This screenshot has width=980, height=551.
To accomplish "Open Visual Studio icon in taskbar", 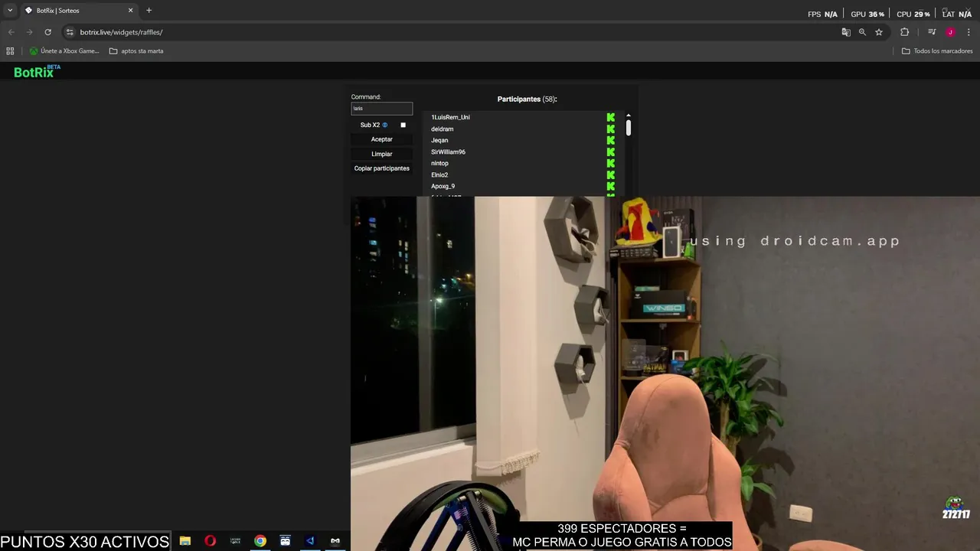I will tap(310, 541).
